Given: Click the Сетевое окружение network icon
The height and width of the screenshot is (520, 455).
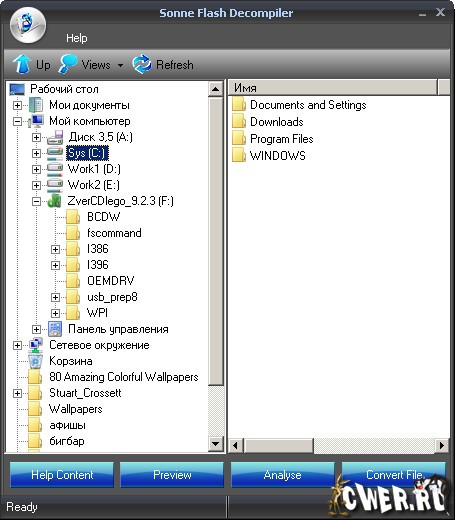Looking at the screenshot, I should 35,345.
